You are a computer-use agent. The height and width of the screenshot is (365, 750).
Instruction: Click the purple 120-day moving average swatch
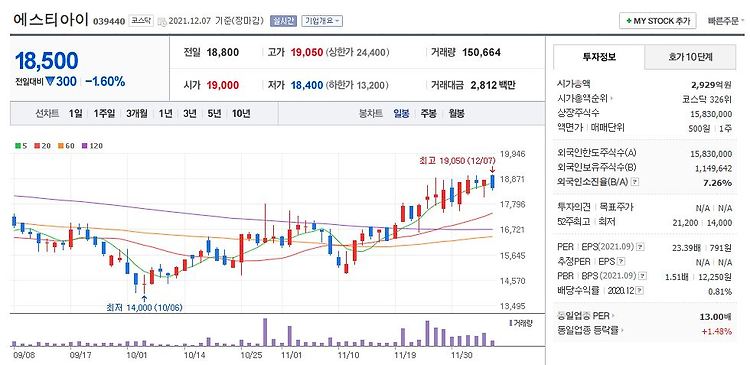pyautogui.click(x=84, y=146)
